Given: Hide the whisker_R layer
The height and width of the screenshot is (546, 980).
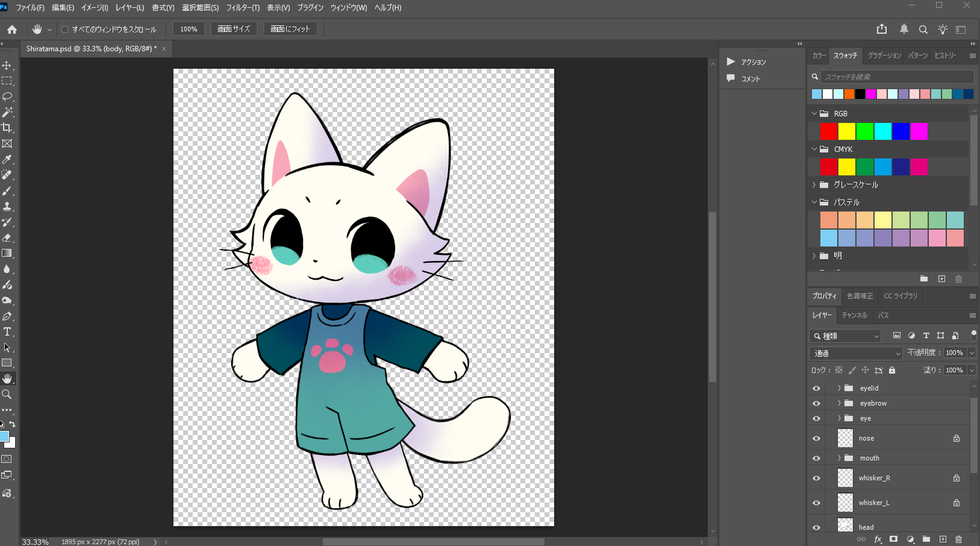Looking at the screenshot, I should click(816, 479).
